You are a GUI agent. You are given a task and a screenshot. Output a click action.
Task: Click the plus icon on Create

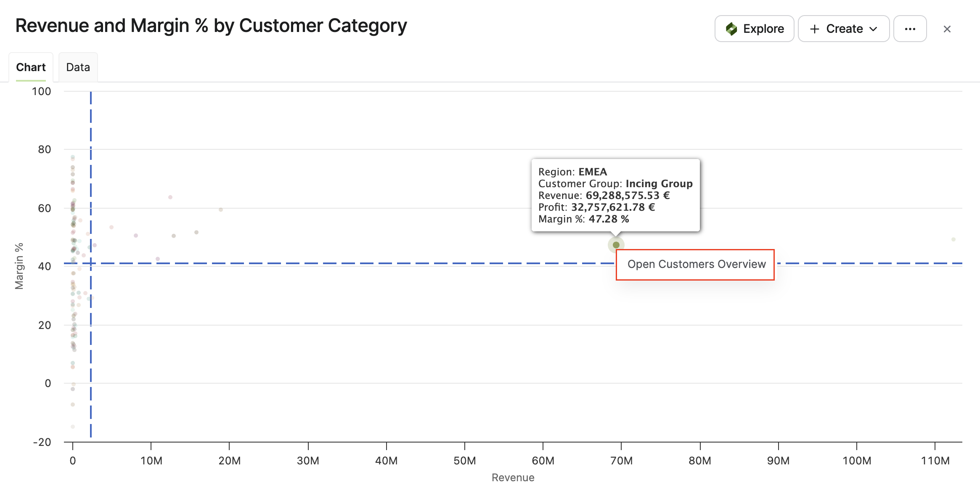pos(814,29)
